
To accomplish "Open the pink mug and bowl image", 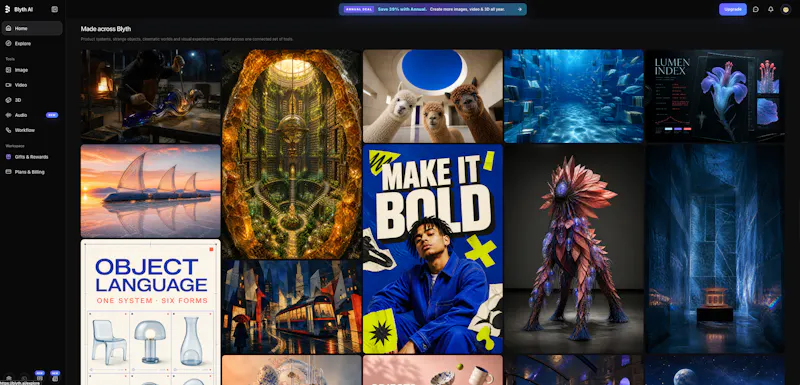I will 433,370.
